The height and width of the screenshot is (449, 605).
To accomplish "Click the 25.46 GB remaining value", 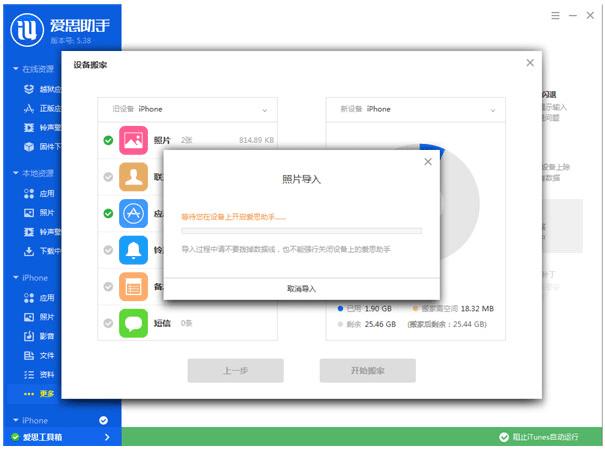I will (x=380, y=324).
